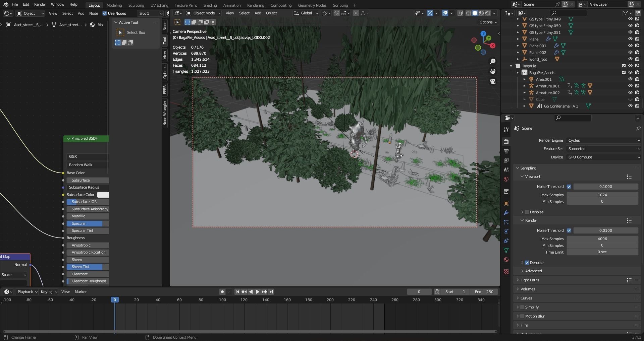644x341 pixels.
Task: Open the outliner filter funnel icon
Action: pos(625,13)
